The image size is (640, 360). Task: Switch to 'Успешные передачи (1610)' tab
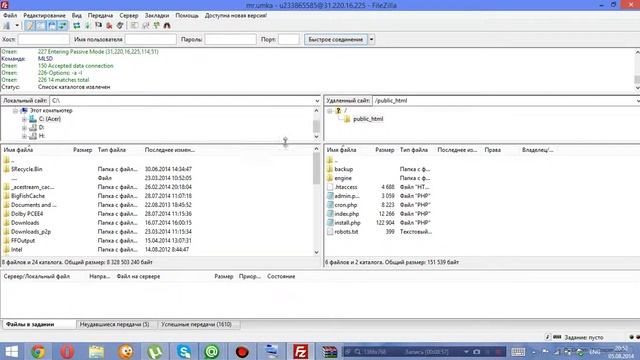pyautogui.click(x=196, y=324)
